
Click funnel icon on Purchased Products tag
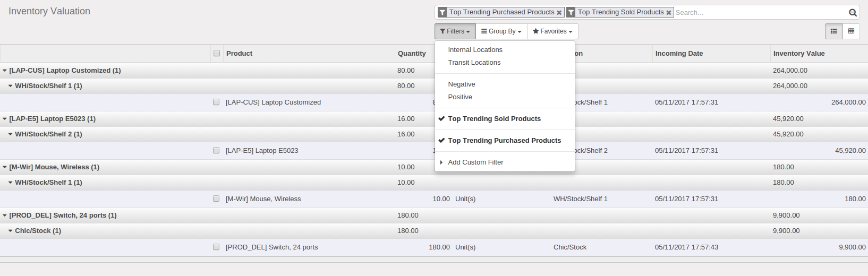(442, 12)
